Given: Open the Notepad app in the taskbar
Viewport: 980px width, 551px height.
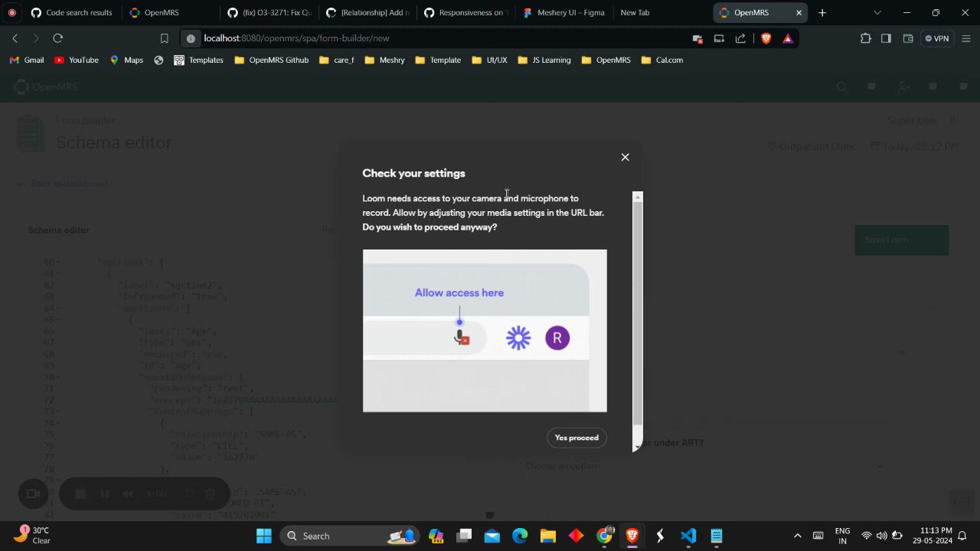Looking at the screenshot, I should (717, 536).
